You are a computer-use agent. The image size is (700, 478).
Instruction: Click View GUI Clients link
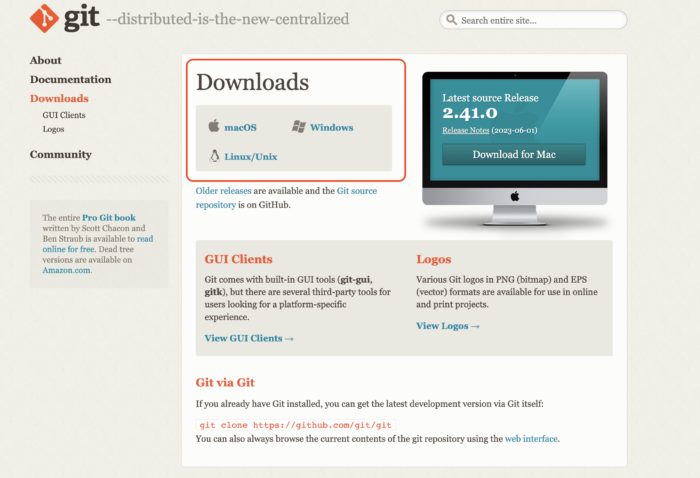tap(249, 338)
